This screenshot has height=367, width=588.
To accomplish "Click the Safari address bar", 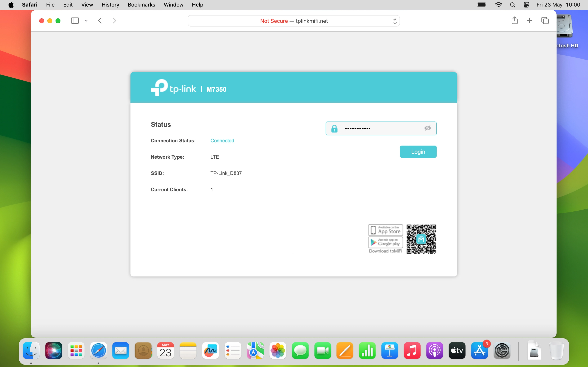I will [x=294, y=21].
